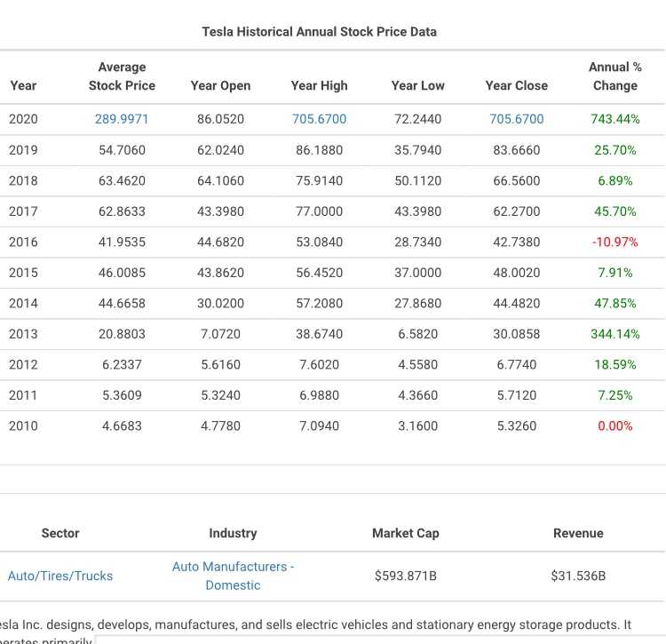Select the 2018 Year Low value 50.1120
Image resolution: width=666 pixels, height=644 pixels.
(417, 180)
